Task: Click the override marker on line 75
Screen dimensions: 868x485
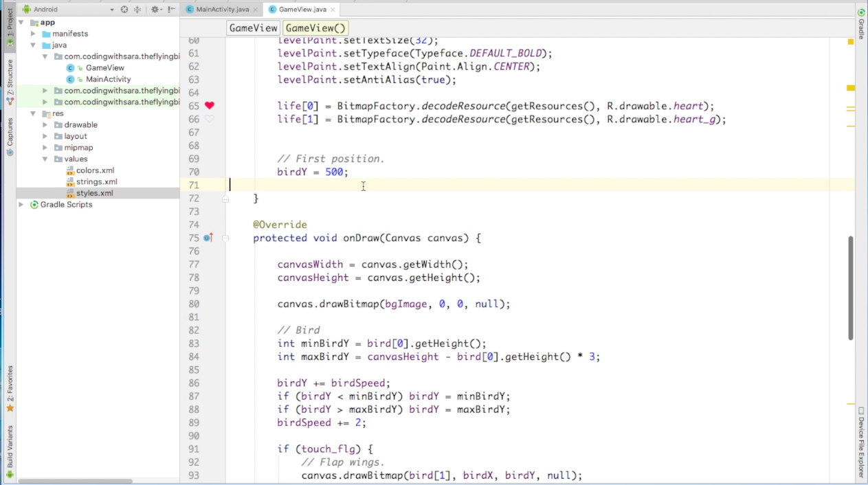Action: click(x=208, y=238)
